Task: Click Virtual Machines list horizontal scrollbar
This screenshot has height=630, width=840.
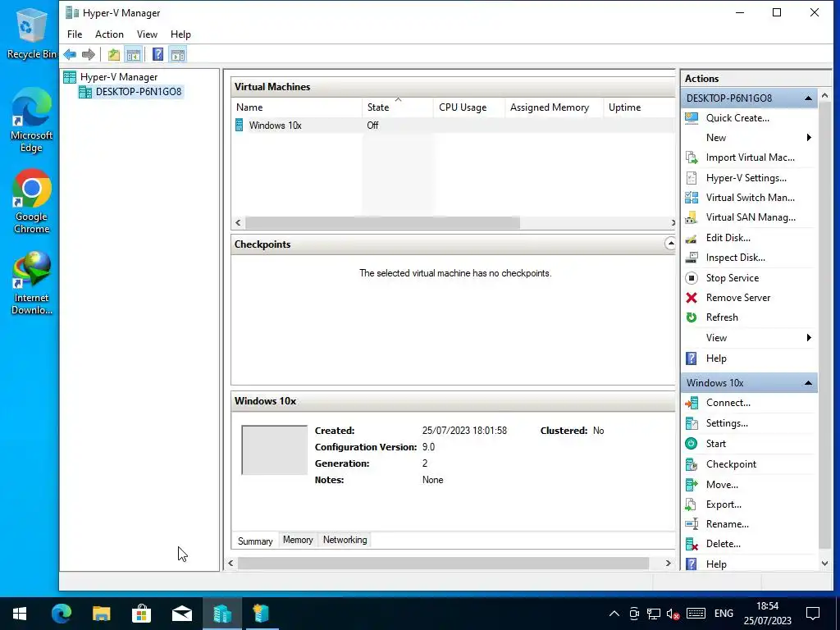Action: 382,222
